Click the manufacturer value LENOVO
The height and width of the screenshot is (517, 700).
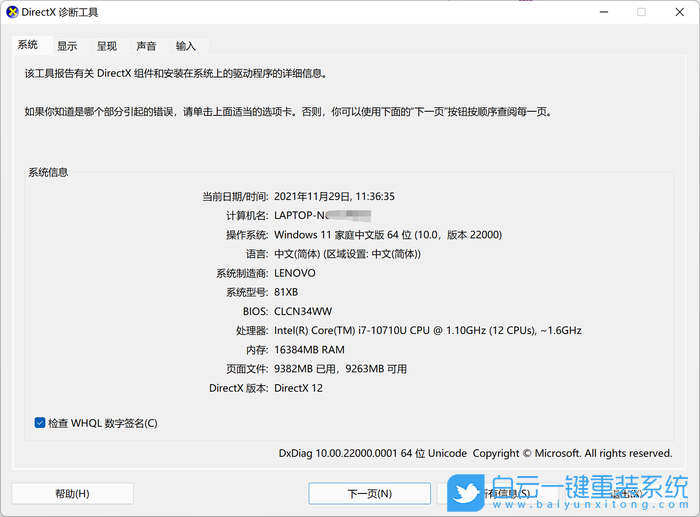[295, 273]
